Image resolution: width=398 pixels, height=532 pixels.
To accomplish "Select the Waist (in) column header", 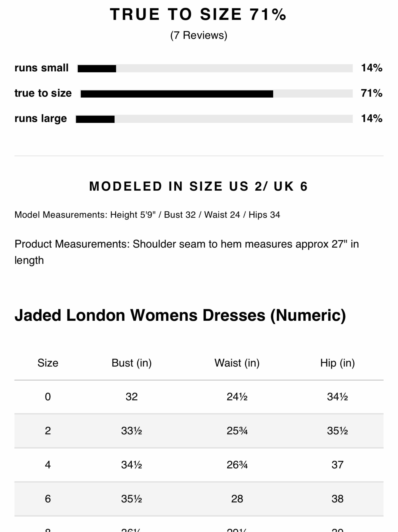I will tap(237, 363).
